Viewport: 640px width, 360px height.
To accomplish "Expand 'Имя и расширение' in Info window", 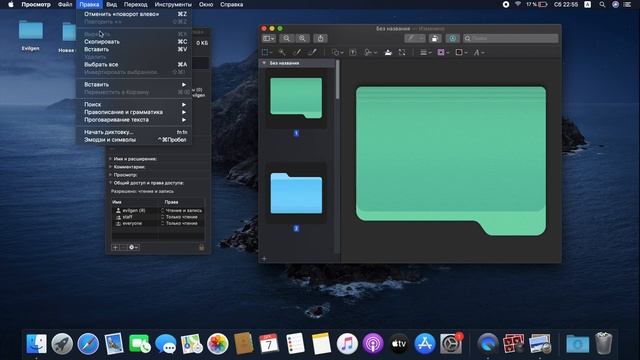I will (110, 159).
